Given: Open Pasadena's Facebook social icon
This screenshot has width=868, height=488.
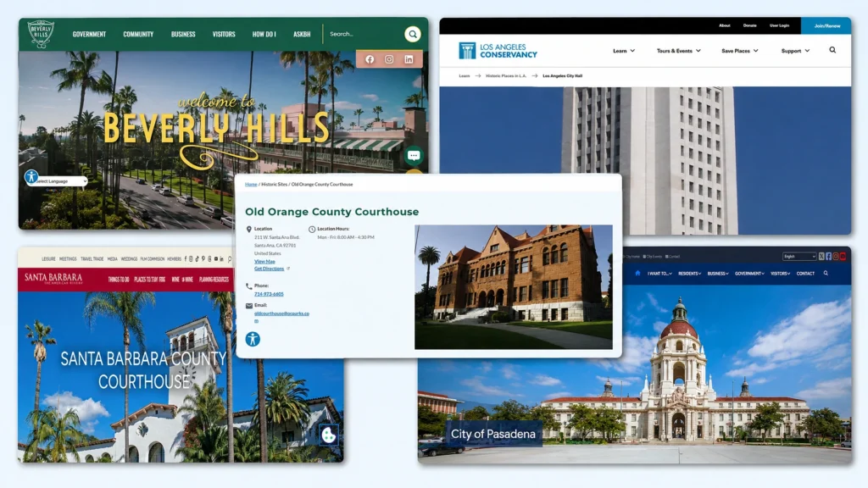Looking at the screenshot, I should point(829,256).
